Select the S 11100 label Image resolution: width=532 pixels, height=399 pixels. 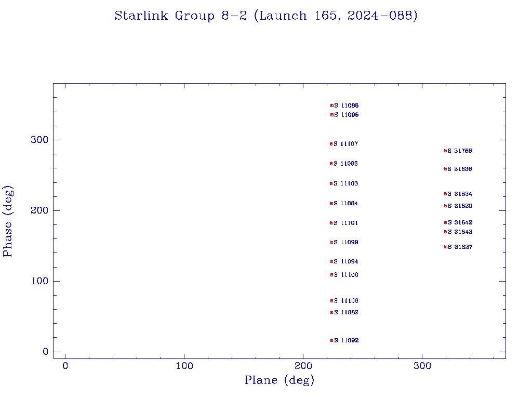coord(346,275)
